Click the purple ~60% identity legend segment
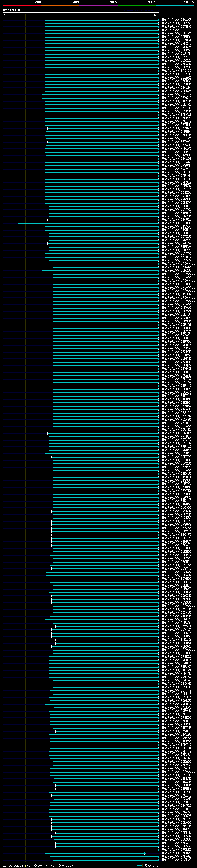 [x=99, y=6]
